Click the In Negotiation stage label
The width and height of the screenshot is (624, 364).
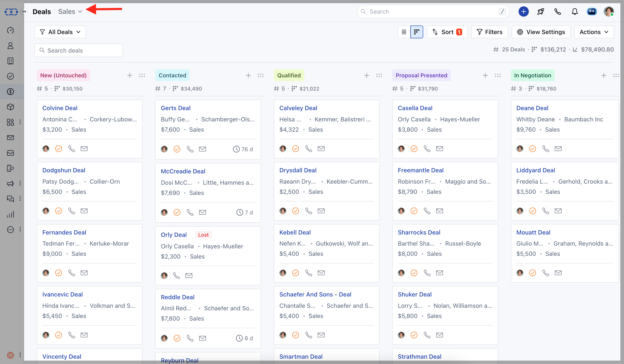click(x=533, y=75)
